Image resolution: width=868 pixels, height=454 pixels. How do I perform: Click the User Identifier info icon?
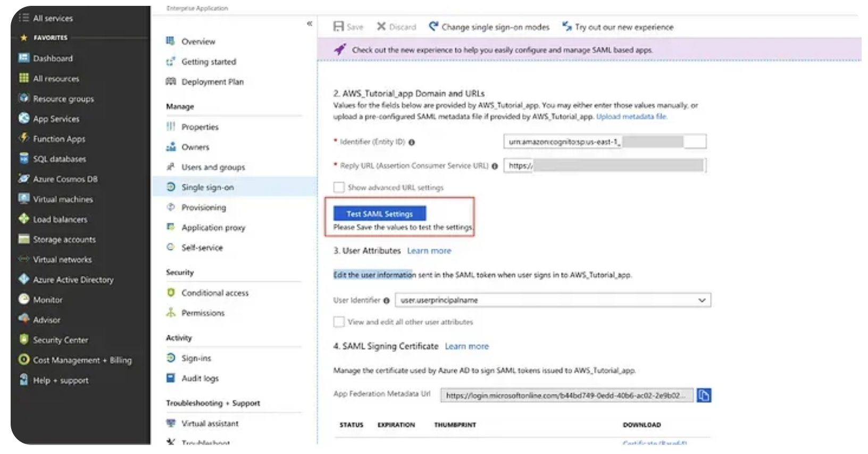387,301
